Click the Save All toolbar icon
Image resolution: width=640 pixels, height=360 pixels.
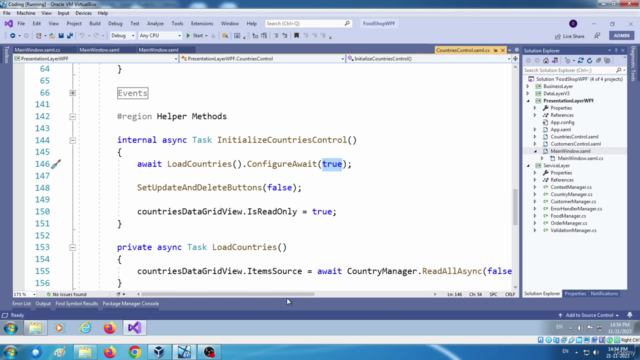(x=70, y=36)
